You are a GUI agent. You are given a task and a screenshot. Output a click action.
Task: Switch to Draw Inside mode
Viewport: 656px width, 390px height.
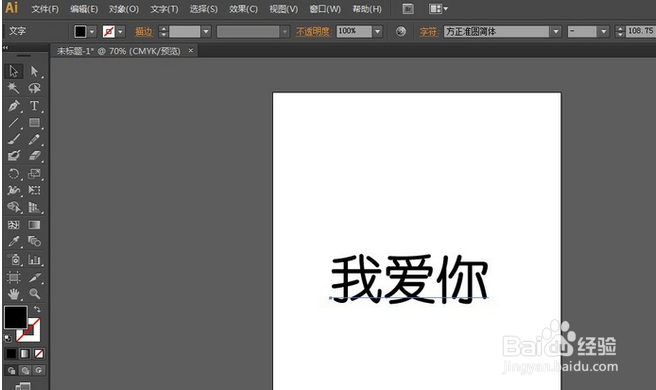(x=39, y=370)
